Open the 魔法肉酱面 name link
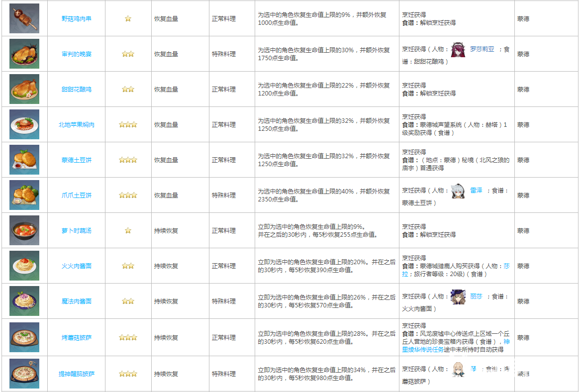This screenshot has height=392, width=580. tap(76, 301)
